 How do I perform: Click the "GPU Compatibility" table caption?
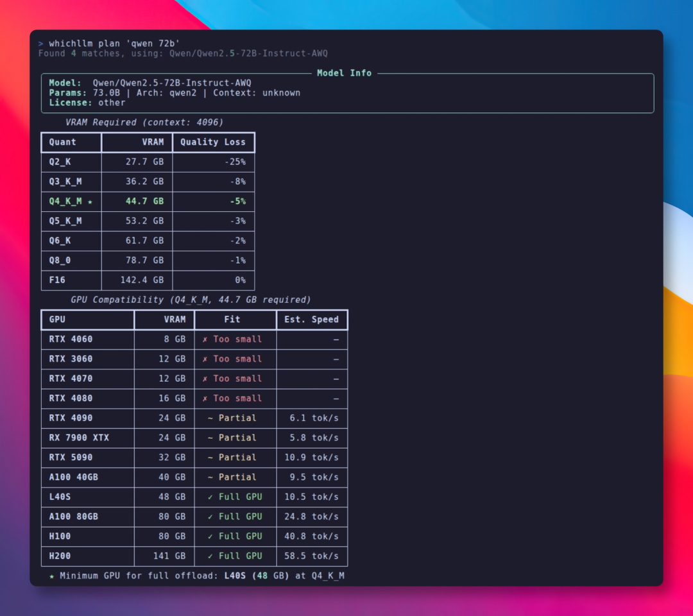click(191, 300)
